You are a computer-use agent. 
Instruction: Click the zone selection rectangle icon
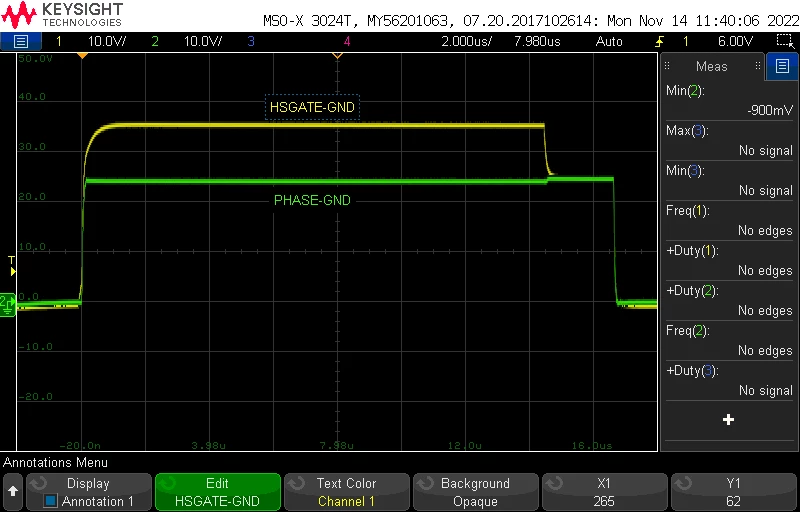[x=785, y=41]
